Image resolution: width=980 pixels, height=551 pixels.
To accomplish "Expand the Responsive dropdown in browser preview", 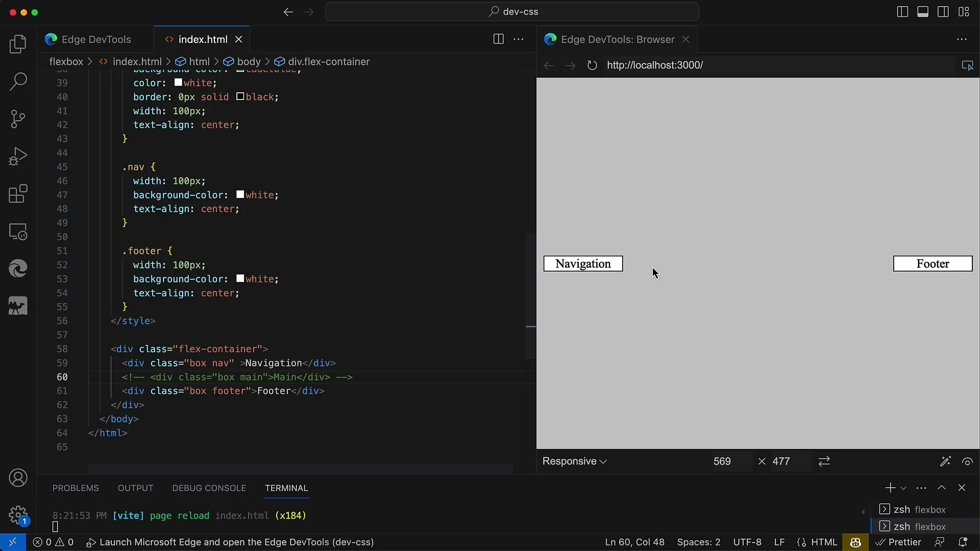I will tap(574, 461).
